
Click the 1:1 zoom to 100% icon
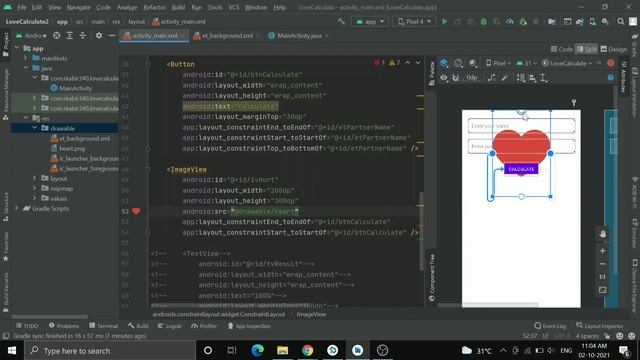point(602,277)
